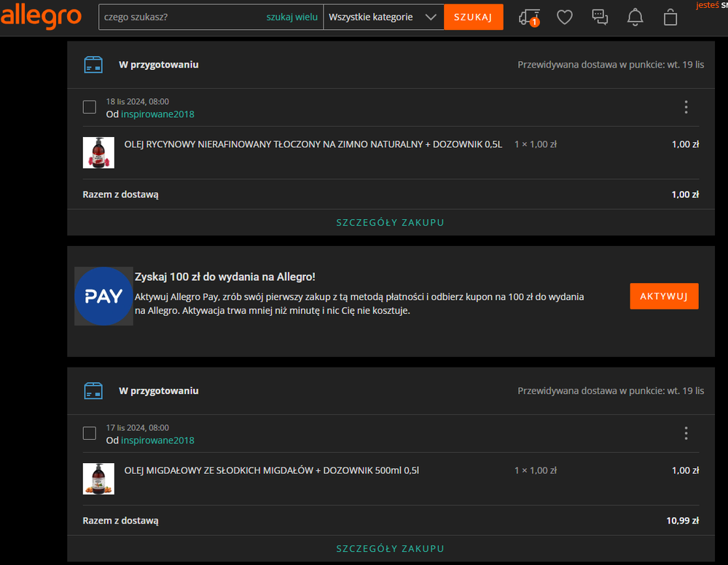This screenshot has height=565, width=728.
Task: Click Zyskaj 100 zł do wydania heading
Action: tap(225, 277)
